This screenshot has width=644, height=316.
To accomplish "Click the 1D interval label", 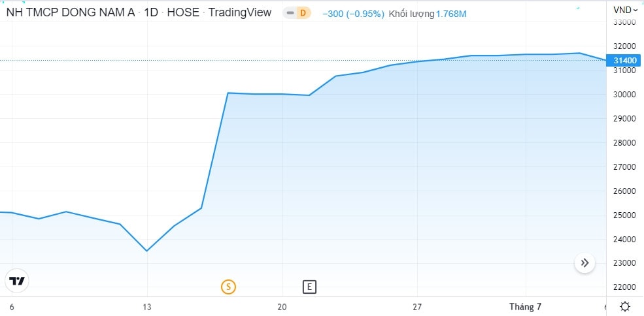I will tap(151, 12).
